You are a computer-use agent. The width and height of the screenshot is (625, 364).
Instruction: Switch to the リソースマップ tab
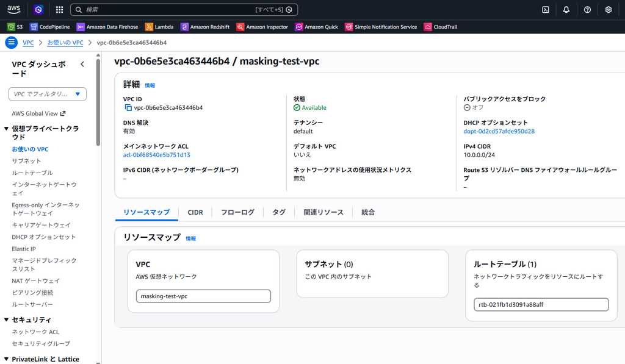coord(146,212)
